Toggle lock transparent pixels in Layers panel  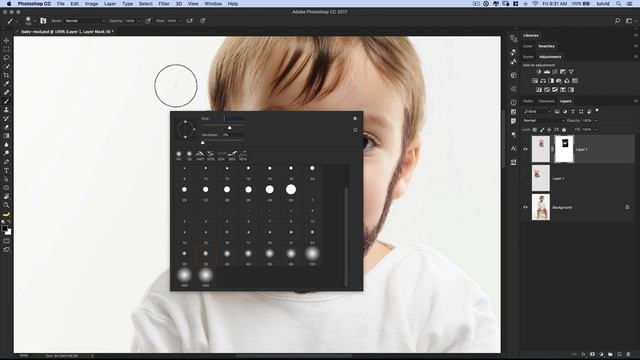coord(535,130)
